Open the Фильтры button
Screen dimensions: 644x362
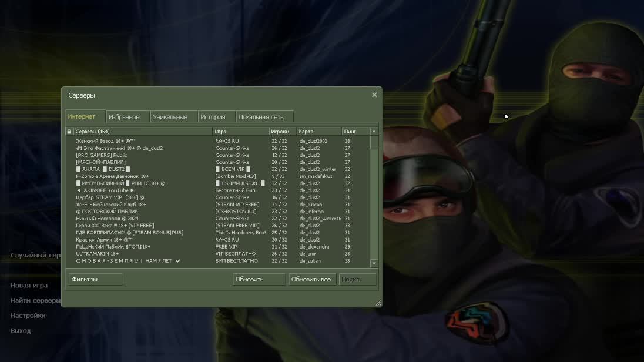click(x=96, y=279)
